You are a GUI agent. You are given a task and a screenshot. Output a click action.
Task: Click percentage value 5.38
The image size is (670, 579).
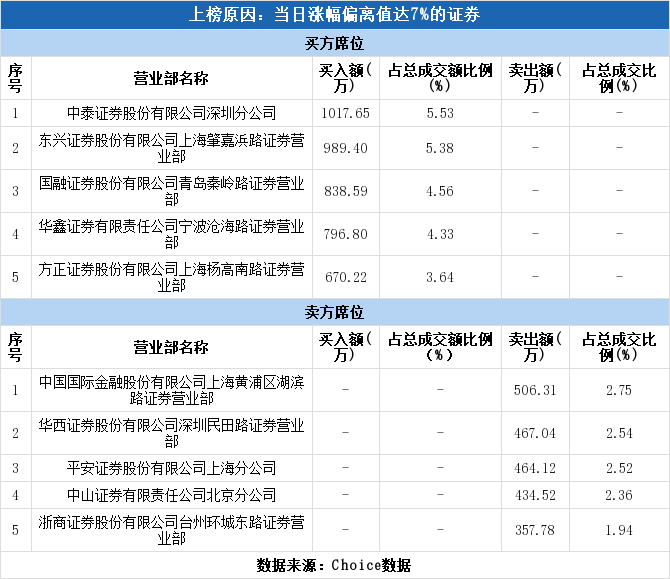click(x=440, y=148)
